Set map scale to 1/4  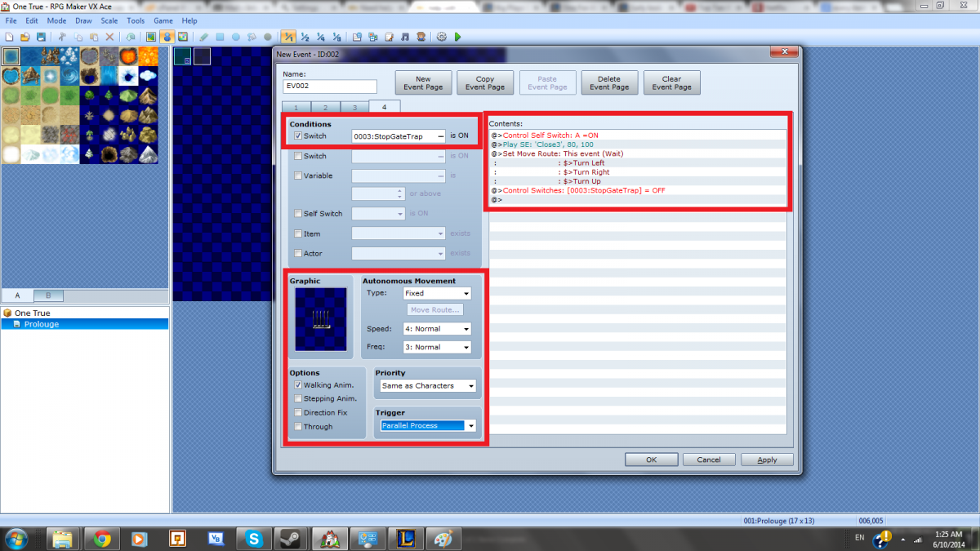[320, 37]
